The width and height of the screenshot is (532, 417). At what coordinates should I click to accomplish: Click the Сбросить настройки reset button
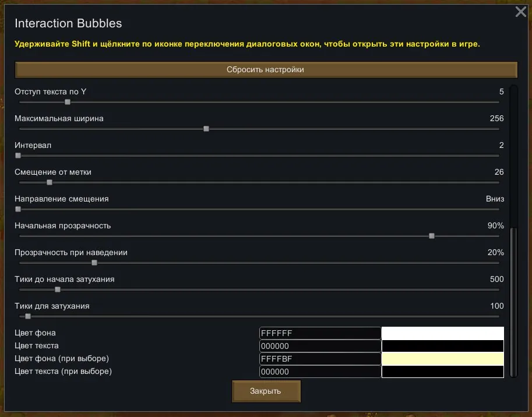(266, 70)
